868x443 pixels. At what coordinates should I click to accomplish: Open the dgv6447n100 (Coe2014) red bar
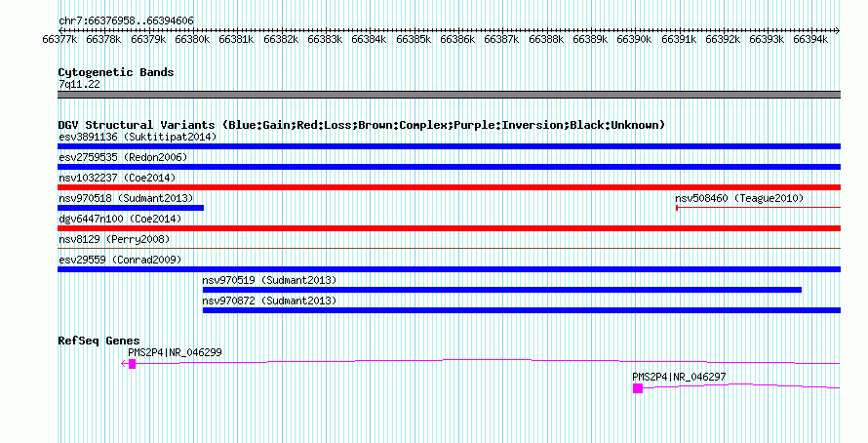449,228
